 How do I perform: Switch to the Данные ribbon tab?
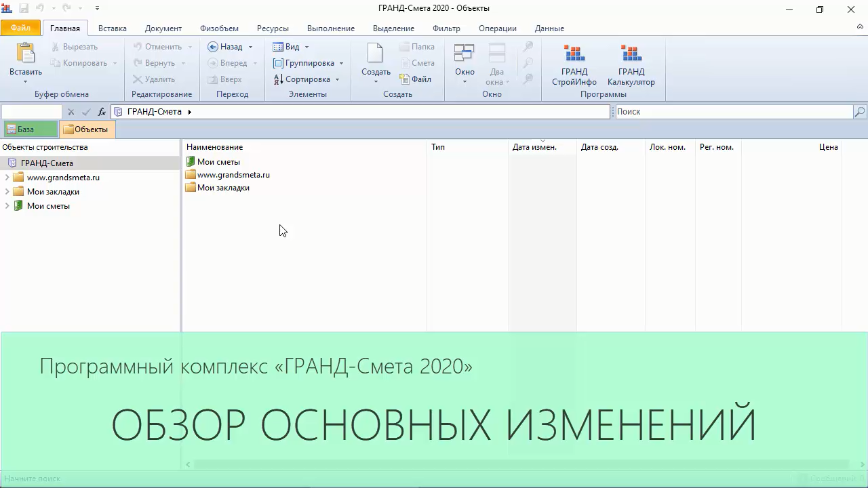pyautogui.click(x=549, y=28)
